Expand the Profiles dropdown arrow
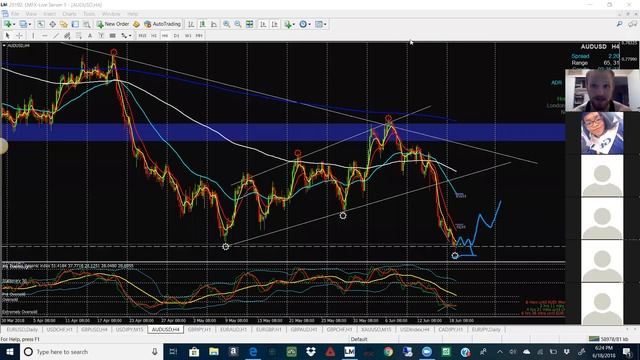The height and width of the screenshot is (360, 640). (x=30, y=24)
